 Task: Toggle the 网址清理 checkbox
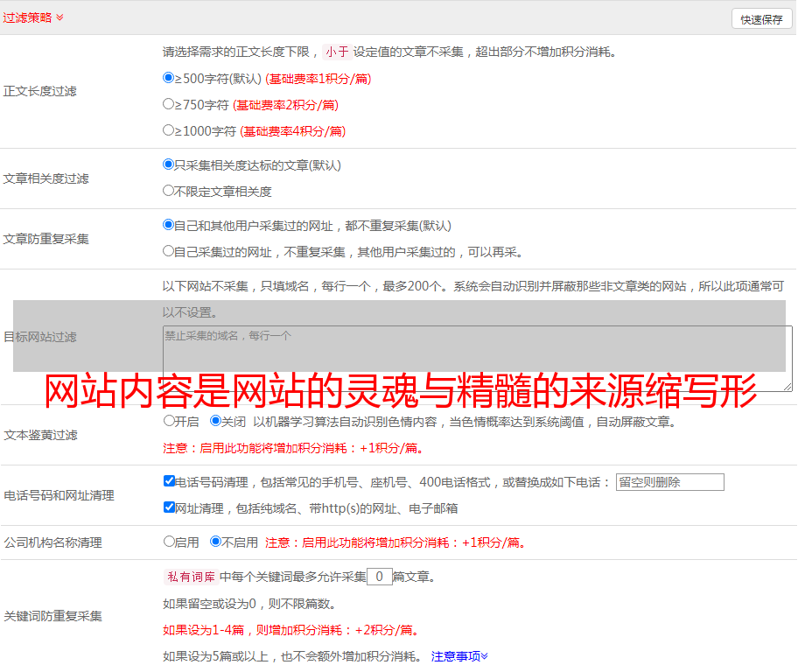pos(169,507)
